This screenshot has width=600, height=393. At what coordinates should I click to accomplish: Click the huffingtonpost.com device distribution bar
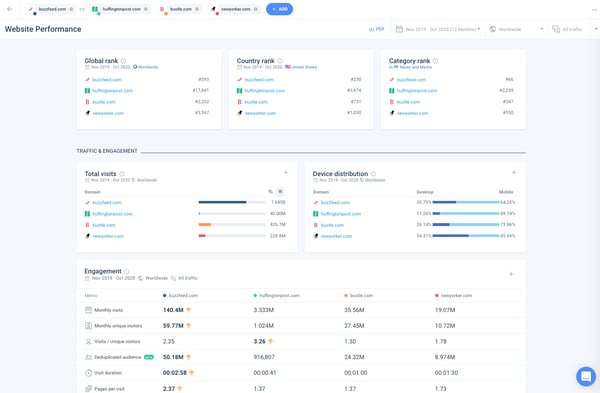466,214
